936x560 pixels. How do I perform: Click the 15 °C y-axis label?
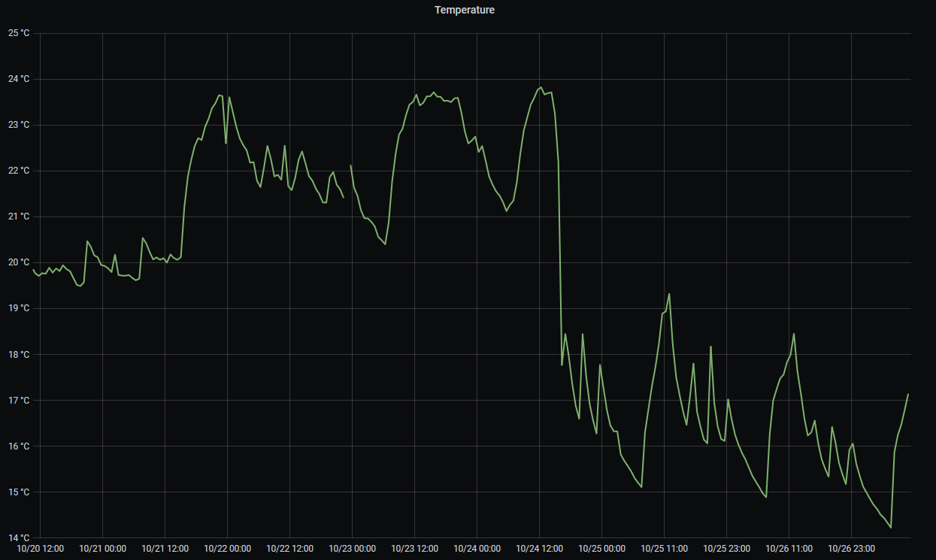coord(19,492)
